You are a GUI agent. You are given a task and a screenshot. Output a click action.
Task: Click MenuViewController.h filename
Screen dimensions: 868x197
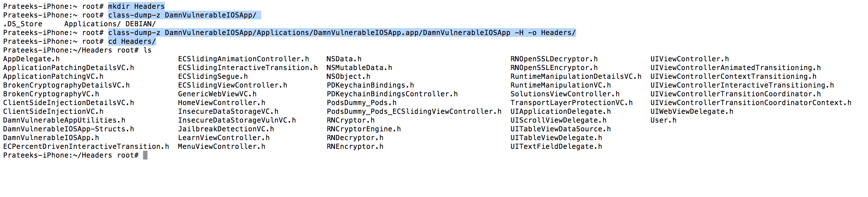click(222, 147)
